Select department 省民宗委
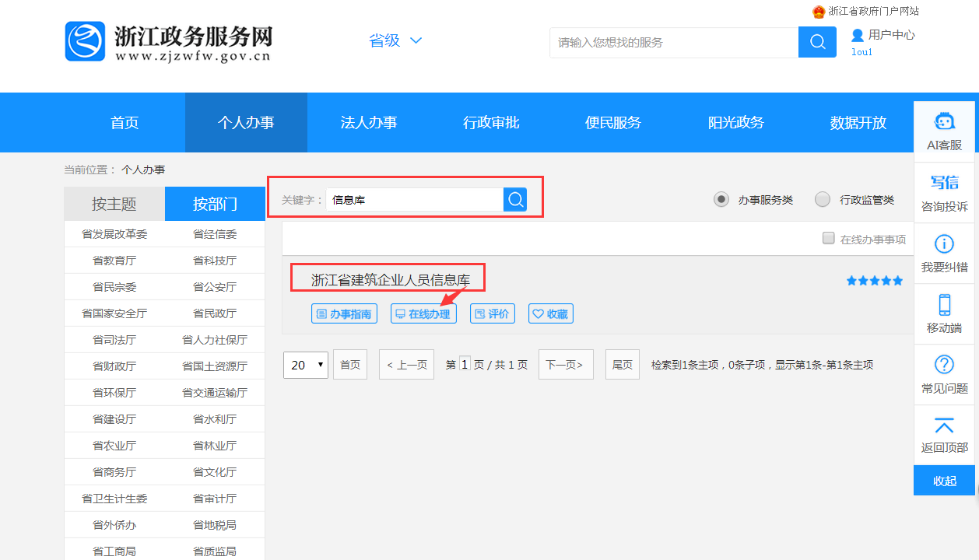979x560 pixels. (x=114, y=287)
